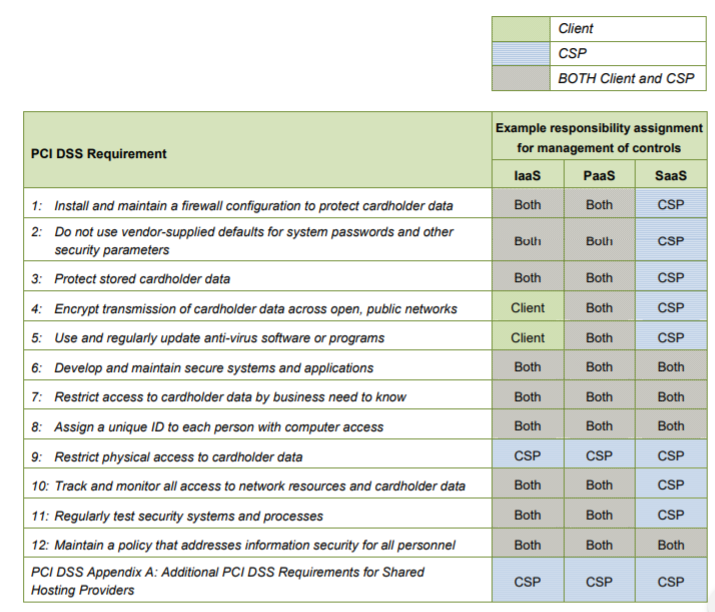This screenshot has height=612, width=715.
Task: Click the SaaS 'CSP' cell for requirement 10
Action: [x=671, y=485]
